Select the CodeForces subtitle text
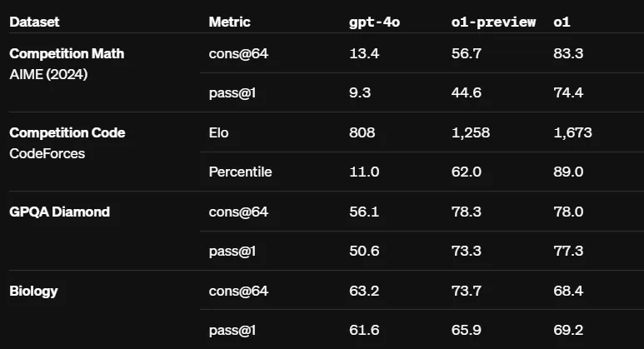The height and width of the screenshot is (349, 644). [47, 152]
